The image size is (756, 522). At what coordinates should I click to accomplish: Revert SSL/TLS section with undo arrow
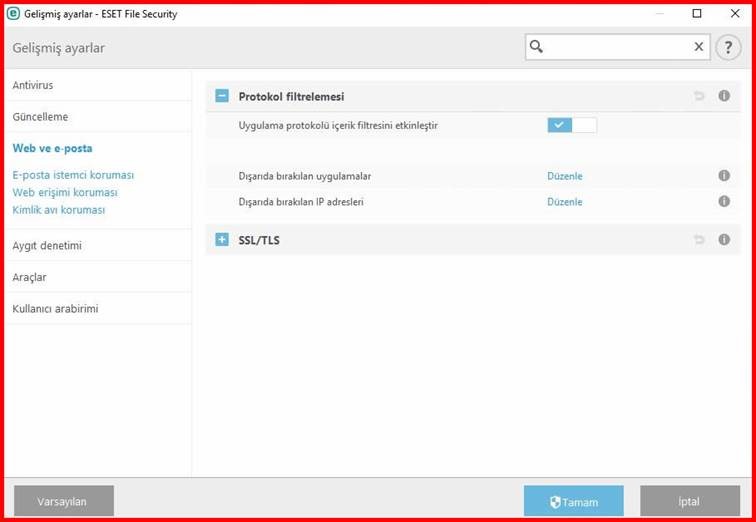tap(699, 240)
